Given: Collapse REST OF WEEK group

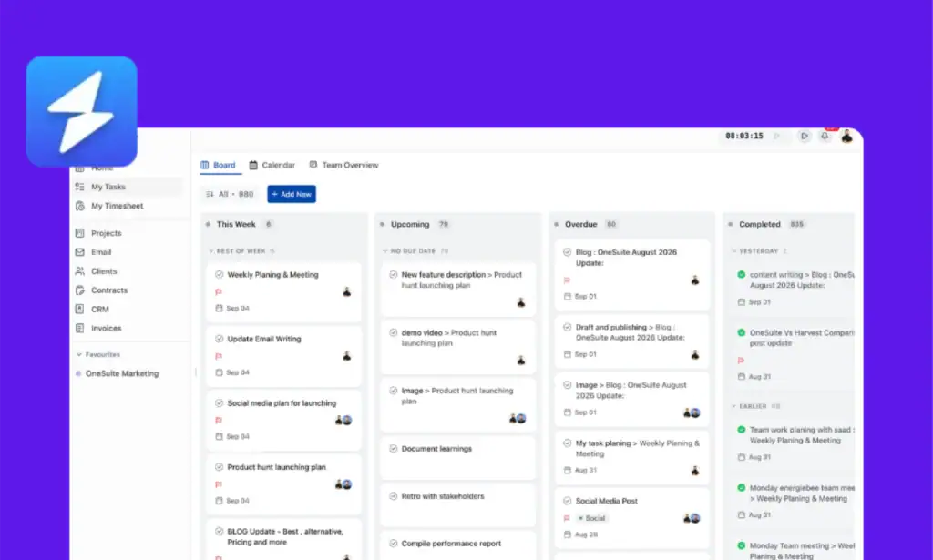Looking at the screenshot, I should point(211,251).
